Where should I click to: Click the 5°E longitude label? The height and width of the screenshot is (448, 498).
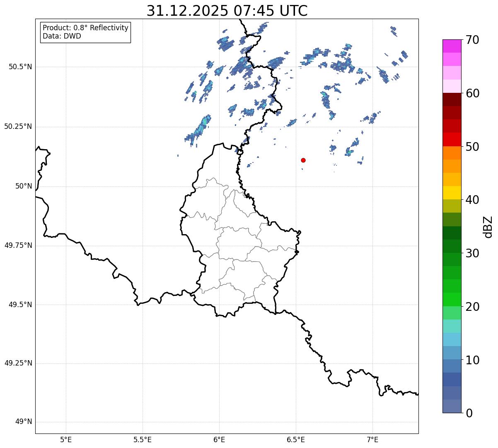click(x=66, y=440)
